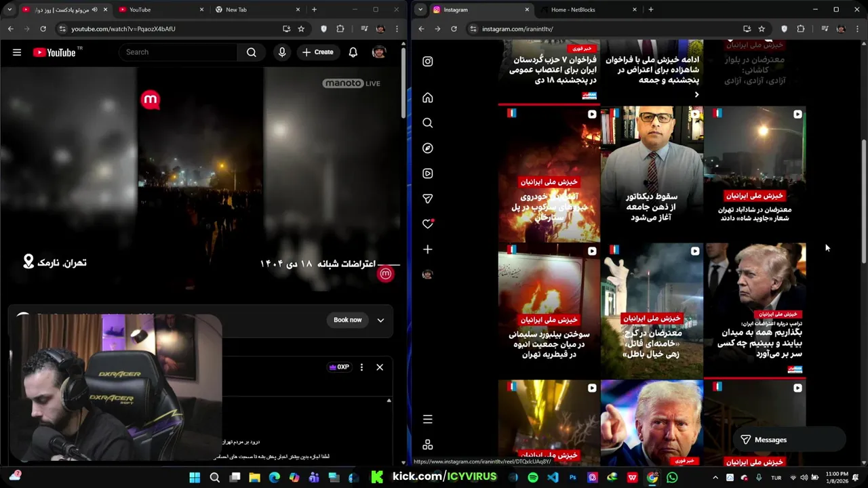The height and width of the screenshot is (488, 868).
Task: Click the YouTube logo
Action: click(54, 52)
